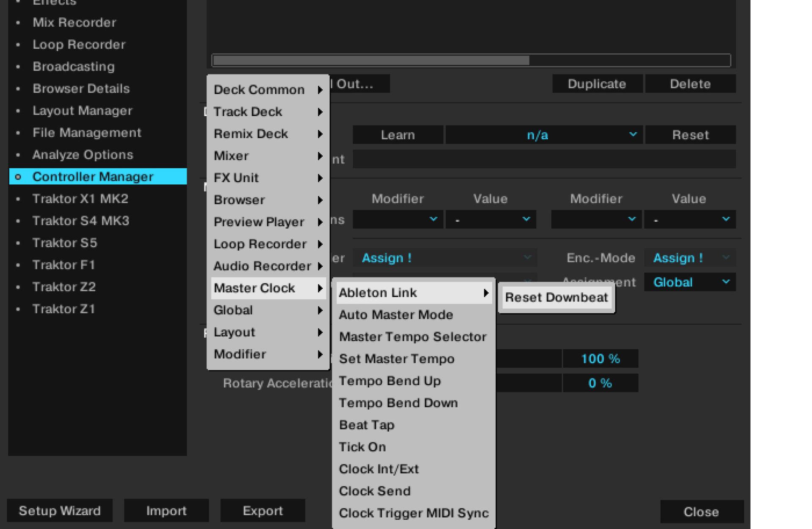Viewport: 812px width, 529px height.
Task: Choose Clock Int/Ext command
Action: click(414, 469)
